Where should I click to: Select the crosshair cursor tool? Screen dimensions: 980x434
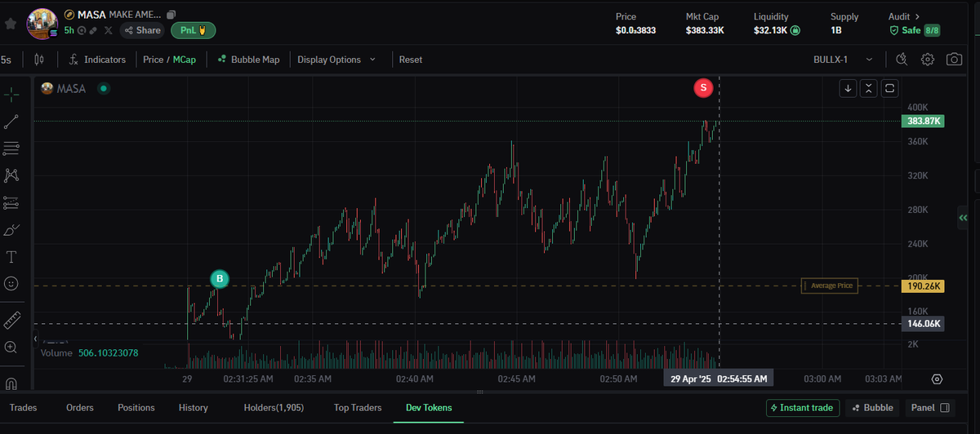[11, 95]
